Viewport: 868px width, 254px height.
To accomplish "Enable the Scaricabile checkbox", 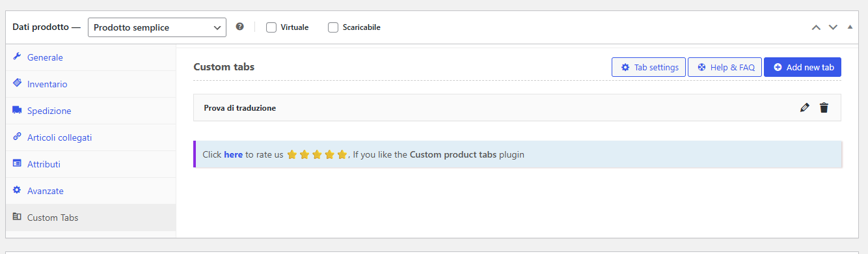I will pyautogui.click(x=333, y=27).
